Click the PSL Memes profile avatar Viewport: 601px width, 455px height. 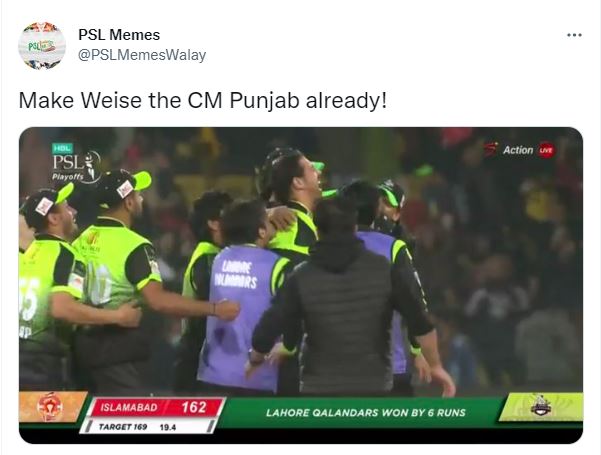click(42, 46)
